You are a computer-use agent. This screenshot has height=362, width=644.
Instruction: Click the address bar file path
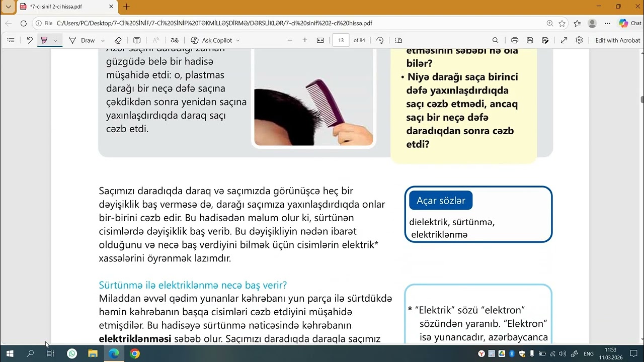click(x=214, y=23)
